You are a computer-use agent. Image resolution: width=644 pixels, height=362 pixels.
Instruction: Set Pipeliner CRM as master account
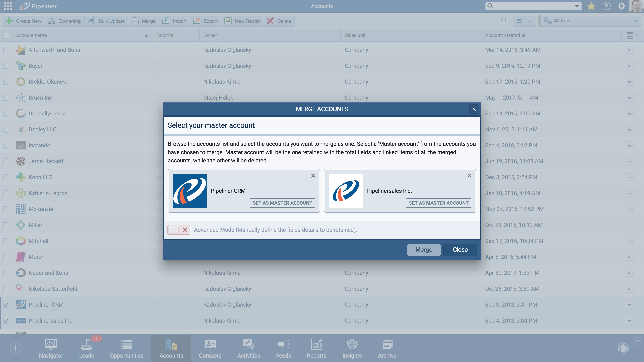click(282, 203)
